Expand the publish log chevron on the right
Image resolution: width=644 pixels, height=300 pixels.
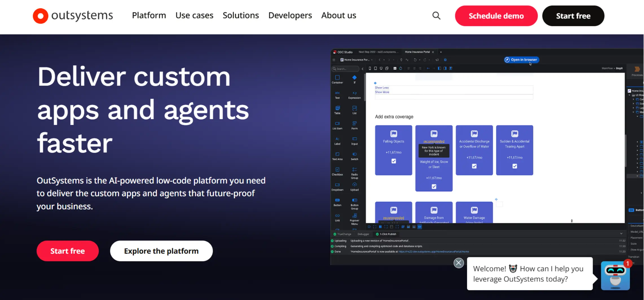(x=622, y=233)
